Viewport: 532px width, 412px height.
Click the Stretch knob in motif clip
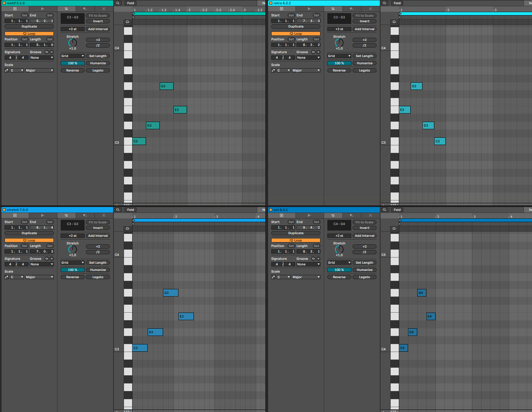pyautogui.click(x=72, y=43)
